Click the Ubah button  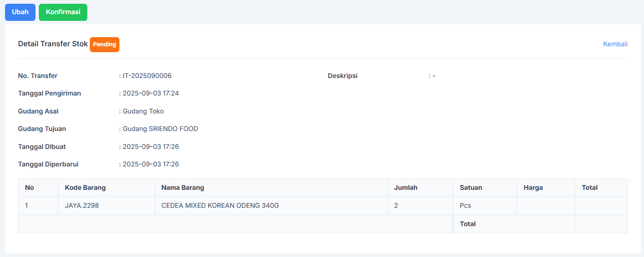click(x=20, y=12)
